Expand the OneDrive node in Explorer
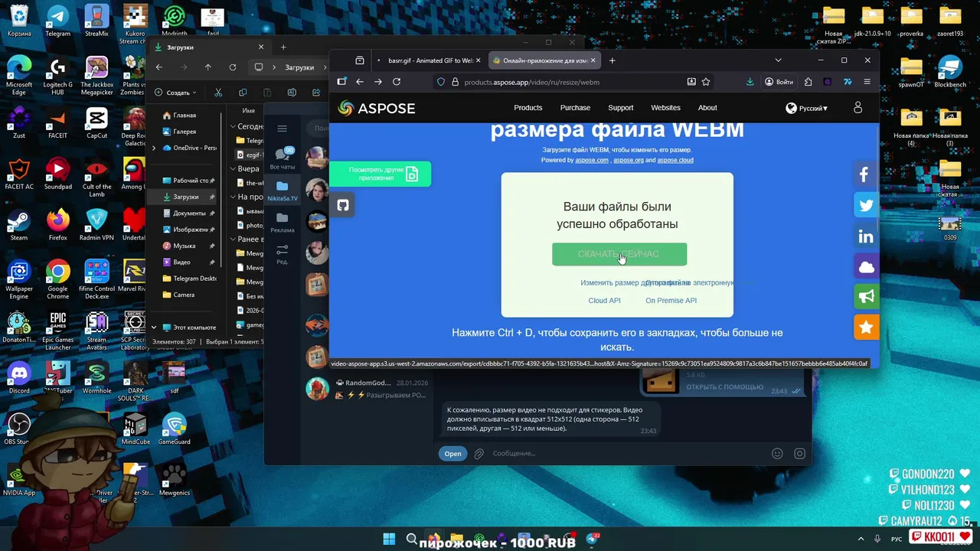The image size is (980, 551). point(154,148)
